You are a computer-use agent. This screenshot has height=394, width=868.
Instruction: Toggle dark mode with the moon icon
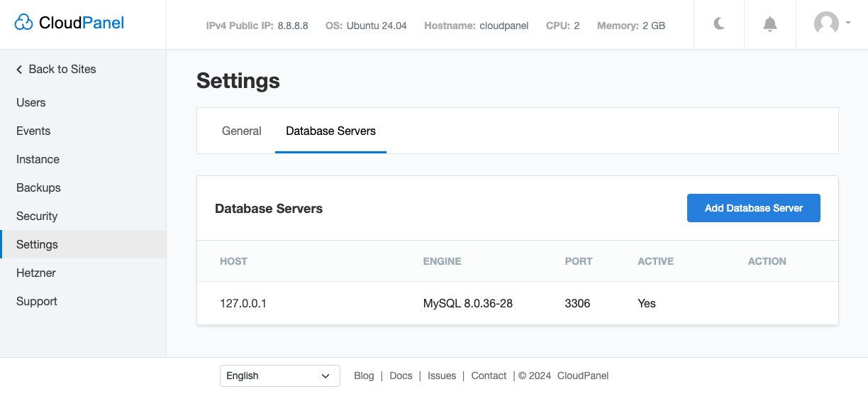point(719,24)
